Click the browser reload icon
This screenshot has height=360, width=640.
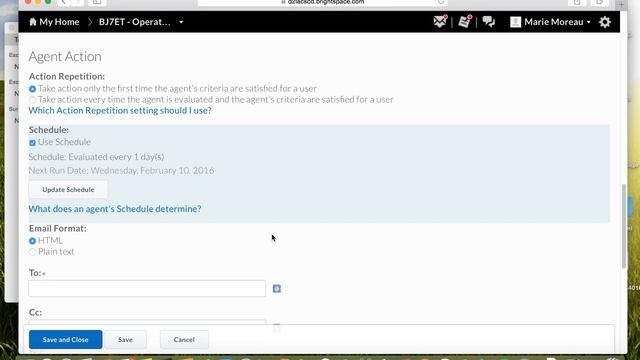[x=440, y=2]
